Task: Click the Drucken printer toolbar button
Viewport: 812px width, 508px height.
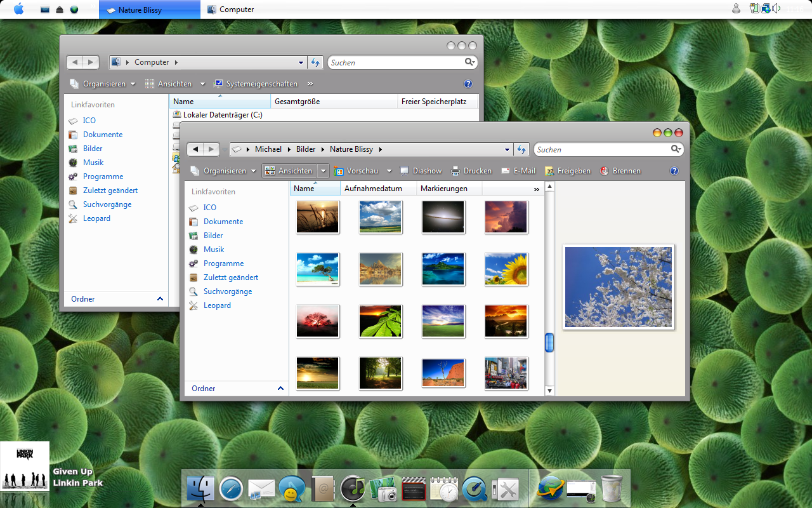Action: 471,171
